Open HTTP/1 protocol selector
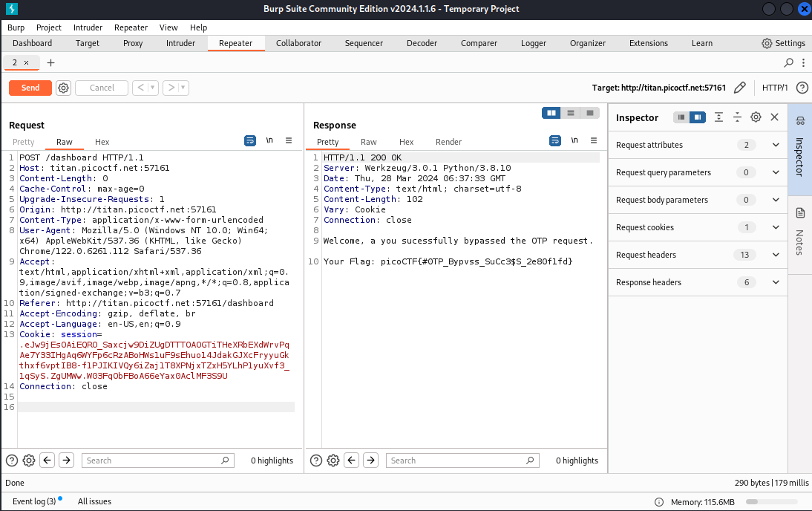Image resolution: width=812 pixels, height=511 pixels. tap(775, 88)
